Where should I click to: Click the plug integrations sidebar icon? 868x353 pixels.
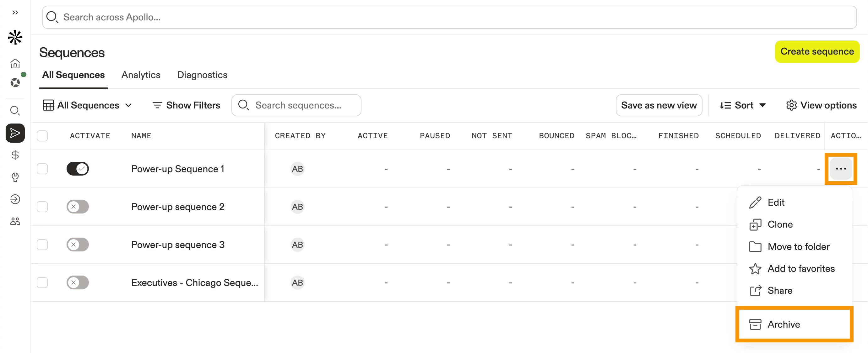click(15, 177)
